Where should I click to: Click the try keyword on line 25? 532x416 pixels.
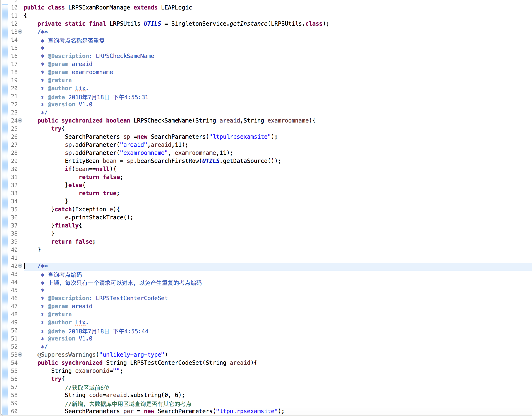(x=56, y=129)
